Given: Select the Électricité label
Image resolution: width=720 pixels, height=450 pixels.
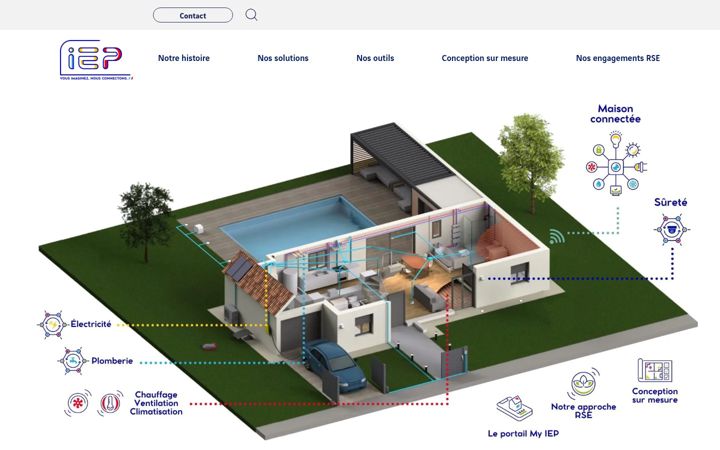Looking at the screenshot, I should [x=91, y=324].
